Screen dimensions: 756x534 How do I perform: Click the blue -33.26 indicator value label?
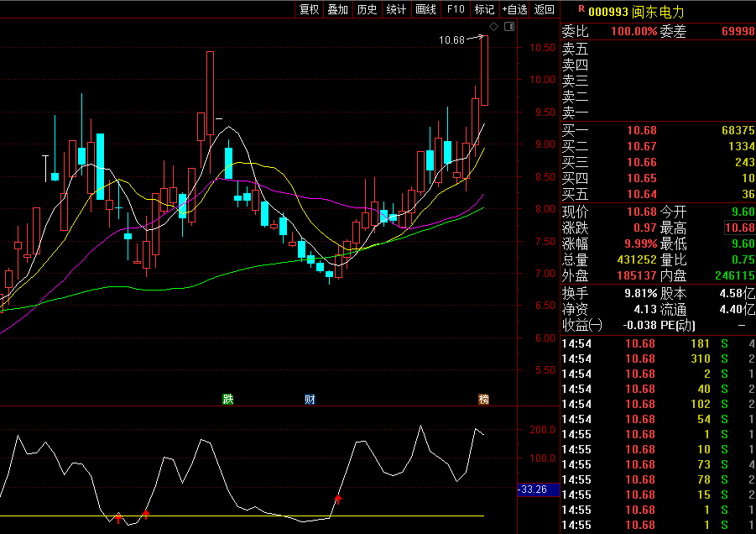point(534,489)
